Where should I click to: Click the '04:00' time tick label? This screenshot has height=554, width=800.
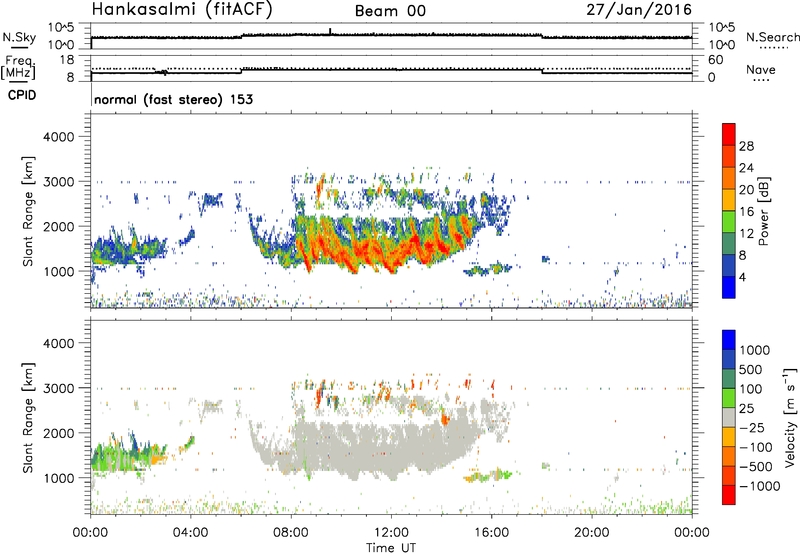click(191, 533)
